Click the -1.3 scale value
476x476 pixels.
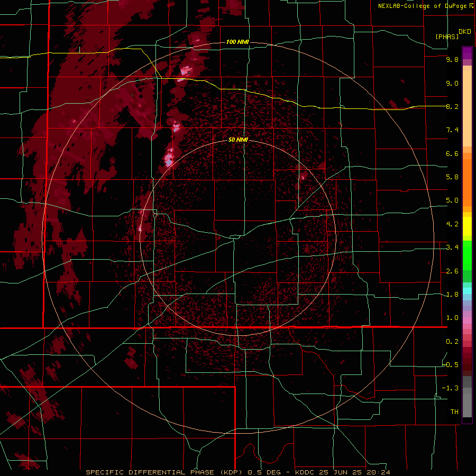click(451, 388)
